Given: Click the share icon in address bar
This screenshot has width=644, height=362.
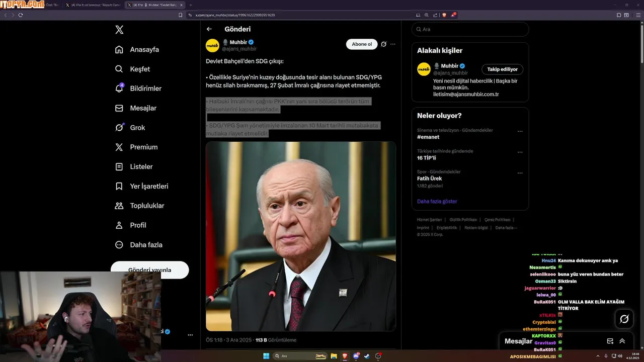Looking at the screenshot, I should [x=435, y=15].
